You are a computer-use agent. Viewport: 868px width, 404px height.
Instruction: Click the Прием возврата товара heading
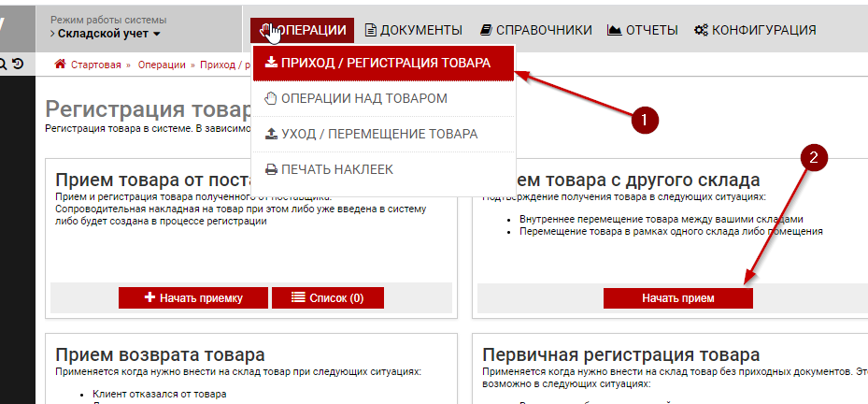pos(160,354)
